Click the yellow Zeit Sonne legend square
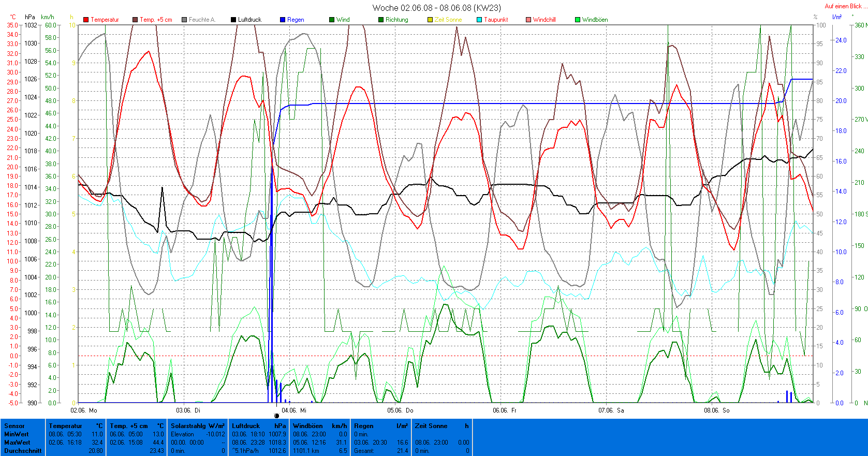 (430, 20)
